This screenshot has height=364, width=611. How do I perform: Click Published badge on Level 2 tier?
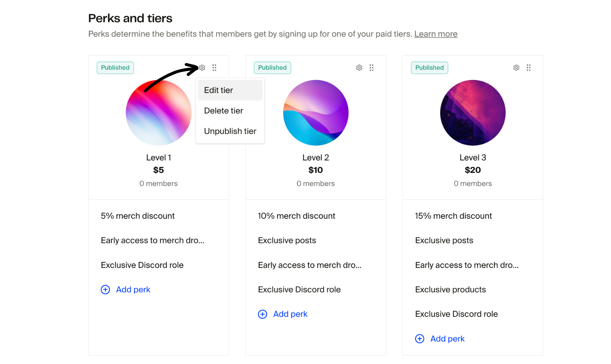[272, 68]
